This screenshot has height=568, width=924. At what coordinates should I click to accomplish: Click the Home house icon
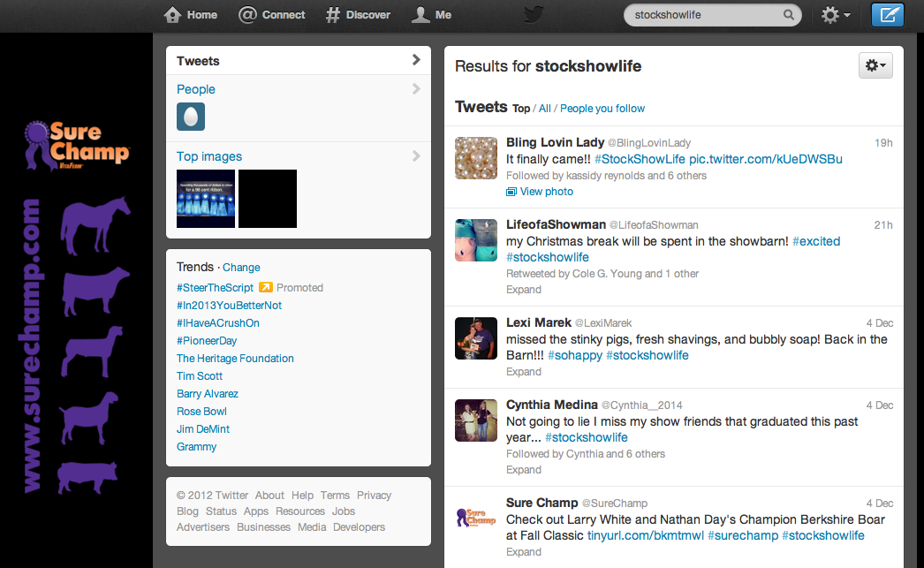[x=172, y=15]
